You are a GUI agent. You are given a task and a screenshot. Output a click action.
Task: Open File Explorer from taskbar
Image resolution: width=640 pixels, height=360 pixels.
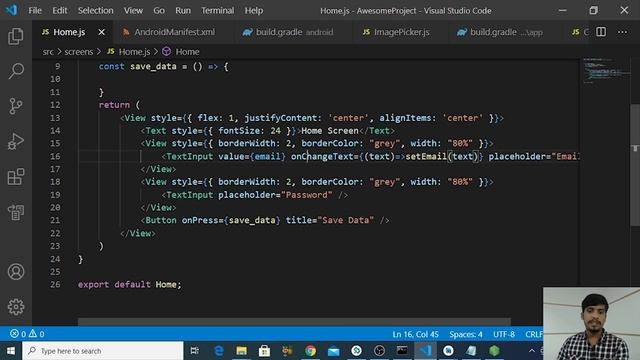(242, 351)
